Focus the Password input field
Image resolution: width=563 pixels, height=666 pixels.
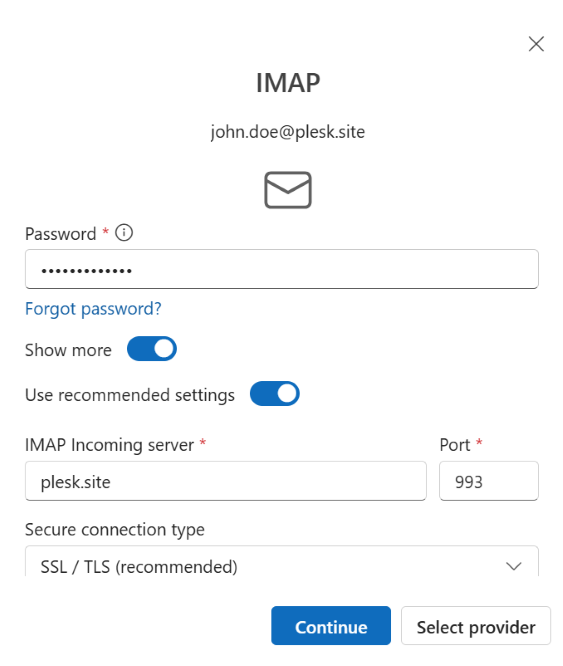[x=282, y=269]
